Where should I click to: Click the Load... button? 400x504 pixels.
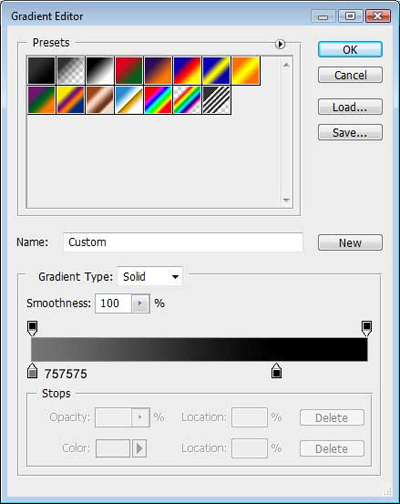(x=350, y=107)
